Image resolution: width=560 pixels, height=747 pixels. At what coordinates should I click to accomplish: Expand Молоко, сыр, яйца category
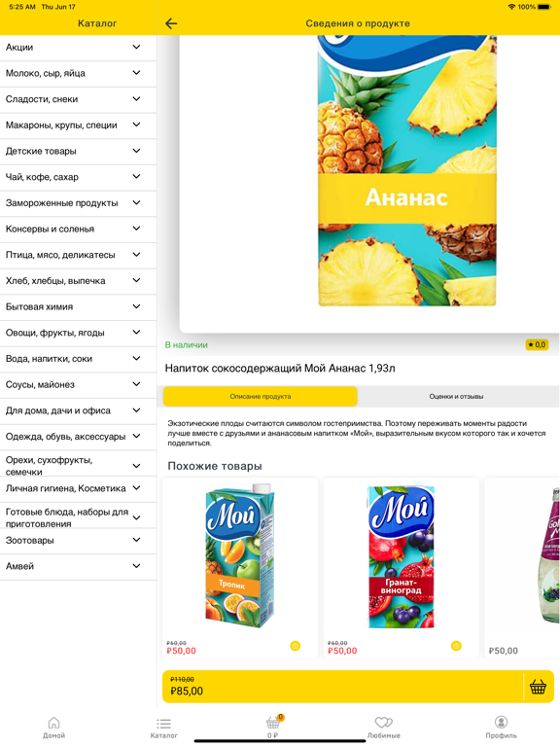(78, 73)
